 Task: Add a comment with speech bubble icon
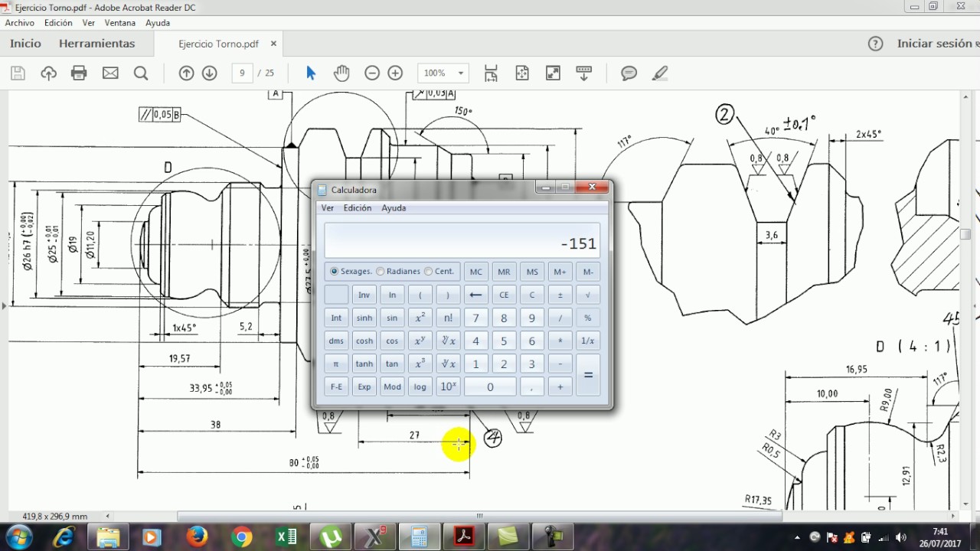point(629,73)
